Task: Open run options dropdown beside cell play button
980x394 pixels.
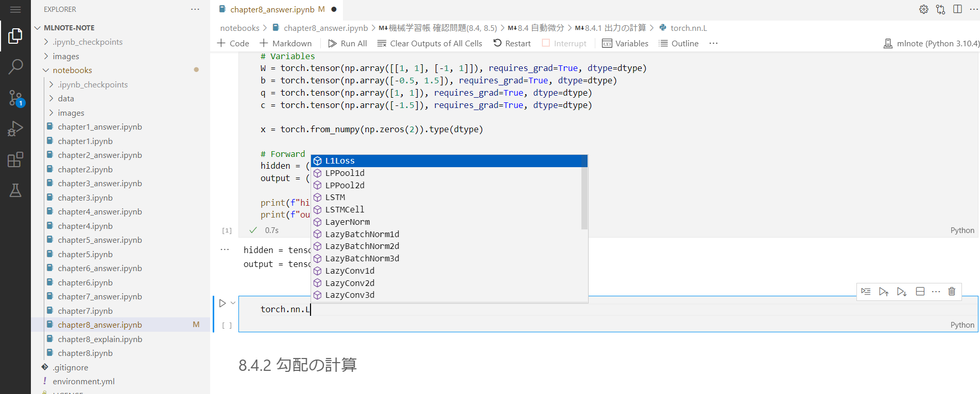Action: [233, 303]
